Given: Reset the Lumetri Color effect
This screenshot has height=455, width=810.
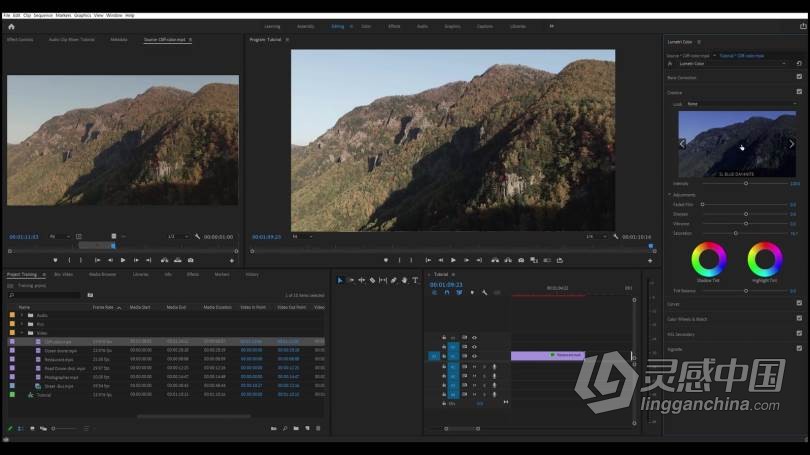Looking at the screenshot, I should coord(799,64).
